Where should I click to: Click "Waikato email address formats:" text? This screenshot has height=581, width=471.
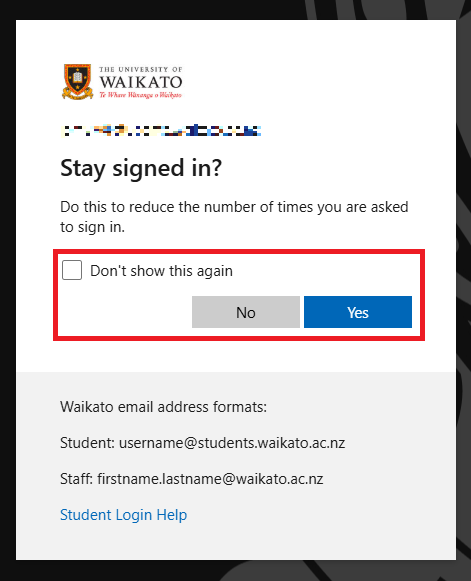pyautogui.click(x=163, y=407)
